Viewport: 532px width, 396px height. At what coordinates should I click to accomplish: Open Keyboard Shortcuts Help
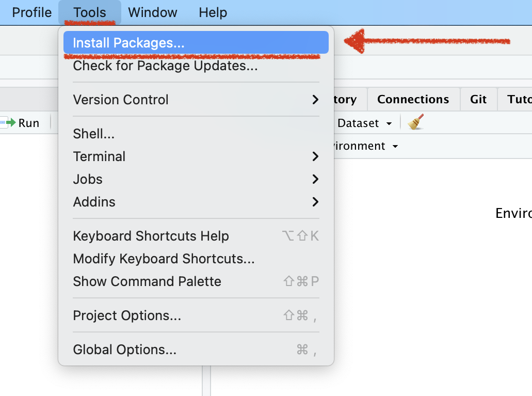click(x=151, y=236)
